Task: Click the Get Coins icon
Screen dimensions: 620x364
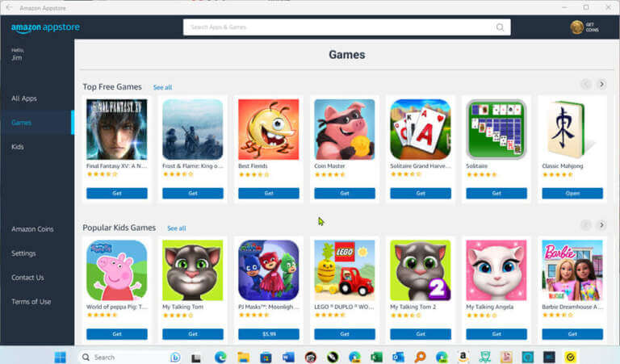Action: tap(577, 27)
